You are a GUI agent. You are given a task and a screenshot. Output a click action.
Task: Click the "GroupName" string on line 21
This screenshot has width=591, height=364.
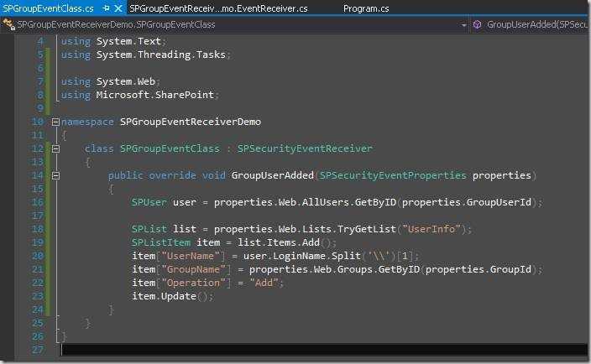pos(193,269)
